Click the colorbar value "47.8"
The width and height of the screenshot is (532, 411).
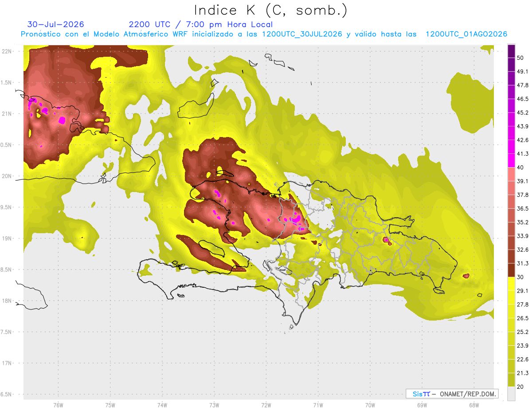[x=523, y=85]
